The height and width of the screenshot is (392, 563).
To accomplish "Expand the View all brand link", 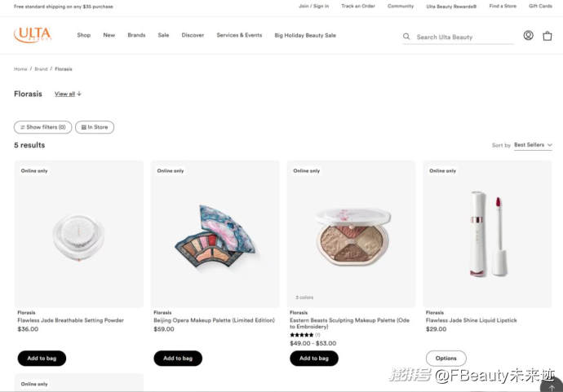I will (x=68, y=95).
